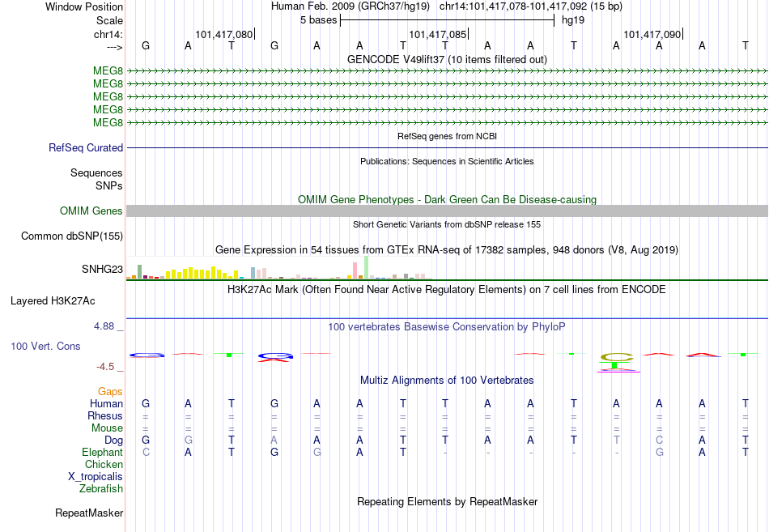Click the chr14:101,417,078-101,417,092 position text

click(531, 6)
